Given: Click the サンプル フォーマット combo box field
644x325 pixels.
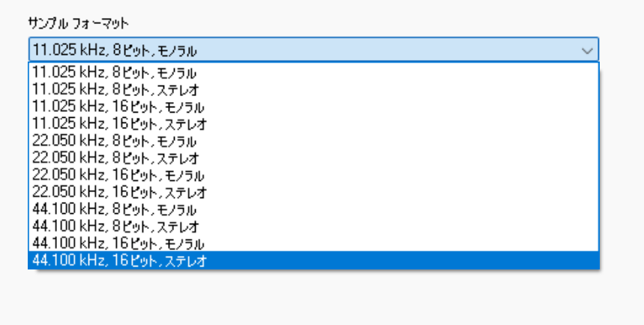Looking at the screenshot, I should pos(300,50).
